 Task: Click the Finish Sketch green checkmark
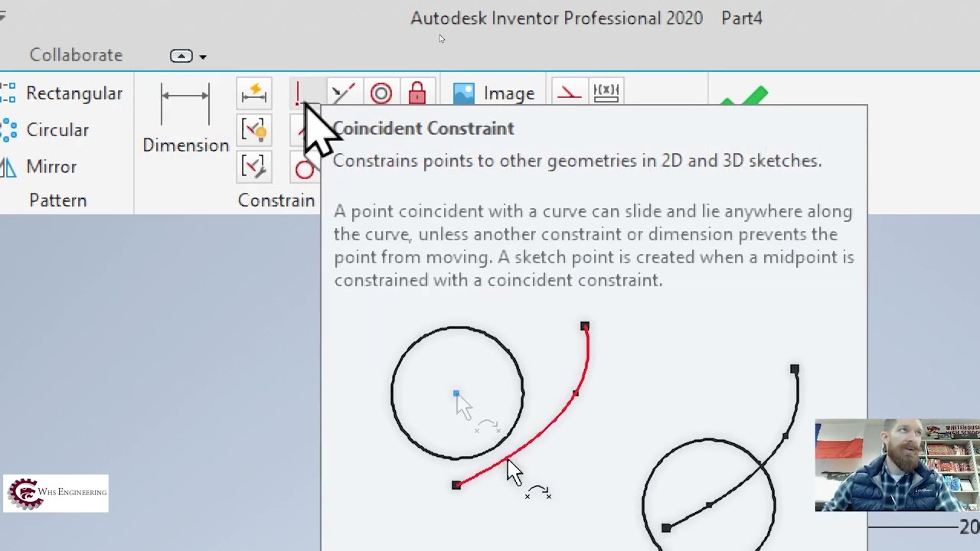746,96
